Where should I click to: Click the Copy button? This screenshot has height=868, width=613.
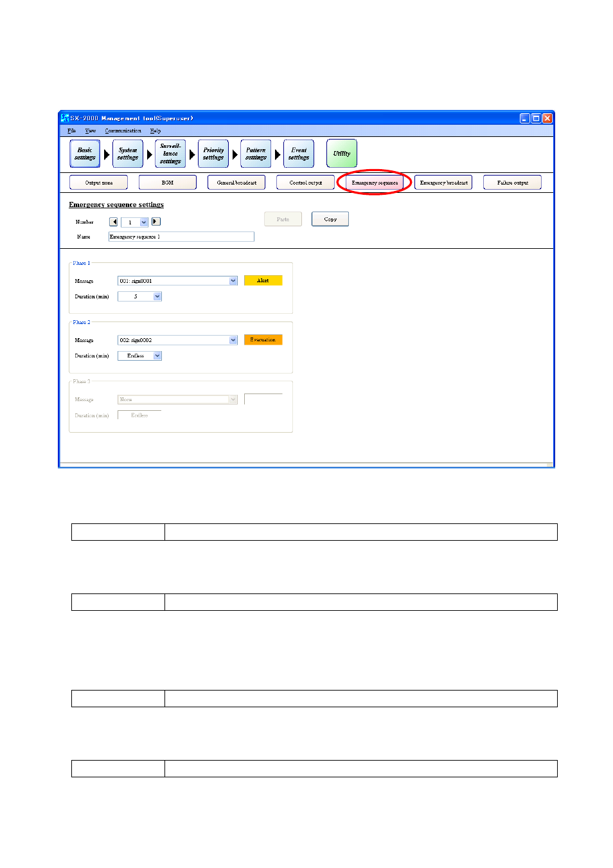pos(330,219)
